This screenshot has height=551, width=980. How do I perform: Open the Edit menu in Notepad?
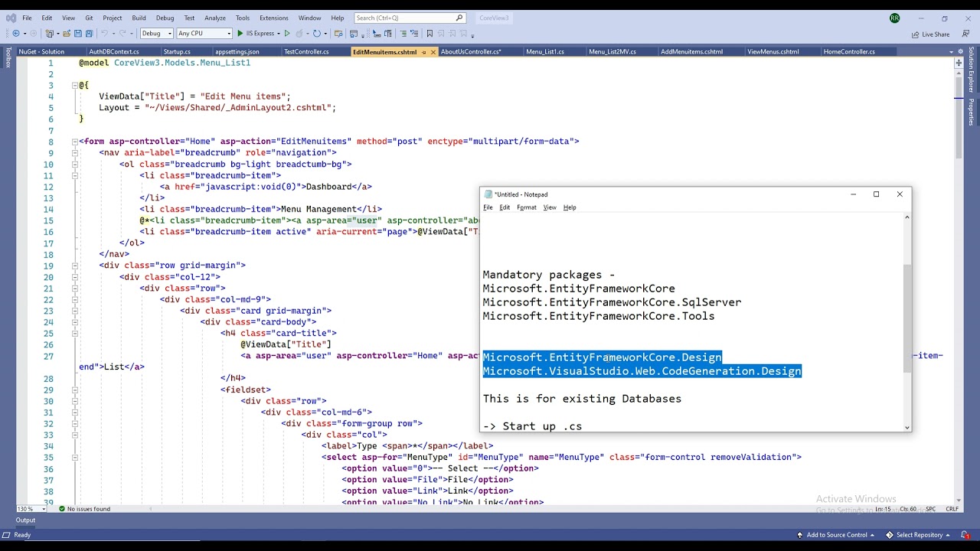[505, 207]
